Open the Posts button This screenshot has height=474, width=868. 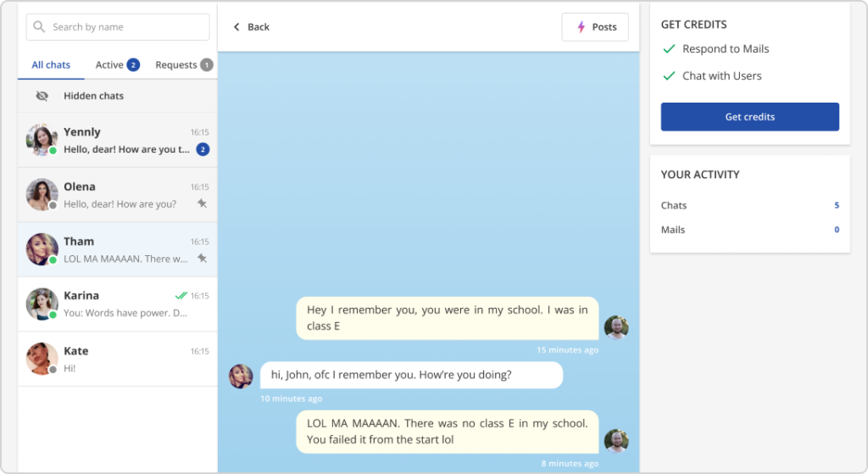[x=595, y=27]
